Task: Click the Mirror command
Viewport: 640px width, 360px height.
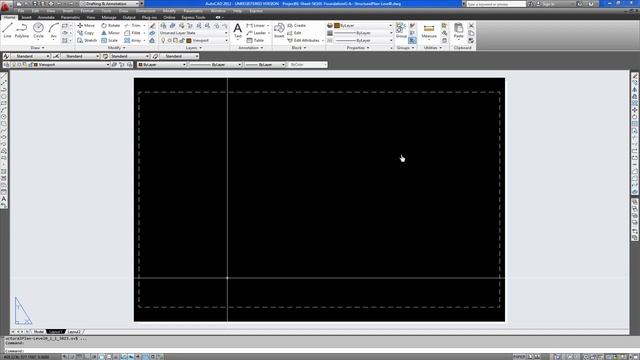Action: [110, 33]
